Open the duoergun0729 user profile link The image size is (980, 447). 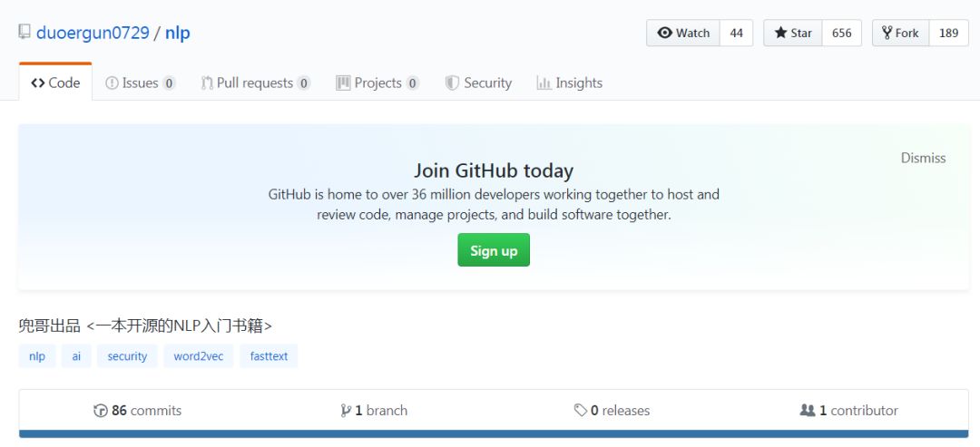[93, 33]
